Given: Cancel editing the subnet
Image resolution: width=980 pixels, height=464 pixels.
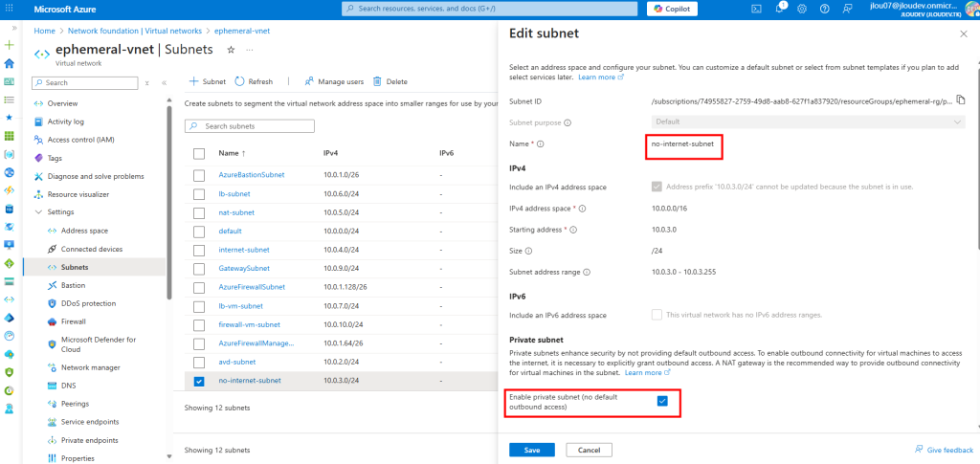Looking at the screenshot, I should [589, 450].
